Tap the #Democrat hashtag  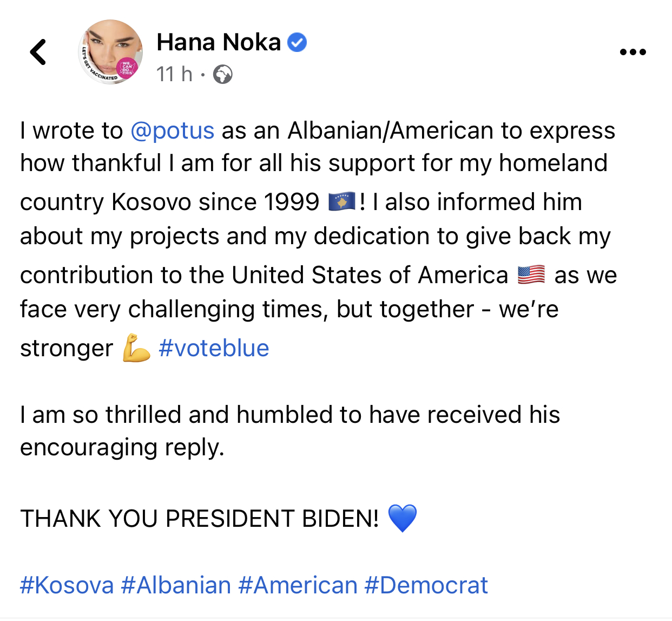click(x=426, y=585)
